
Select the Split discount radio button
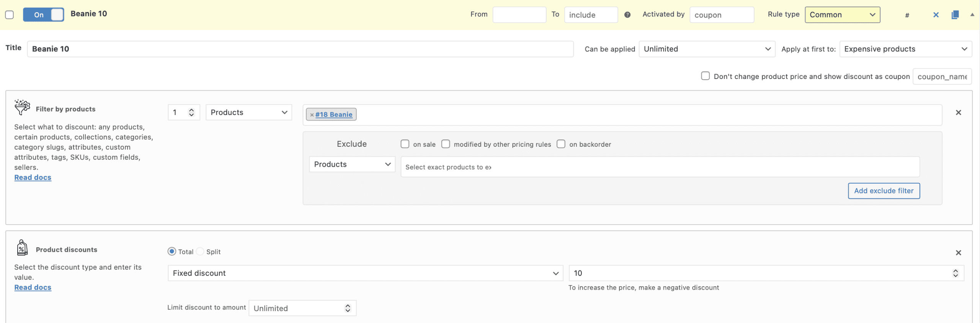click(200, 252)
